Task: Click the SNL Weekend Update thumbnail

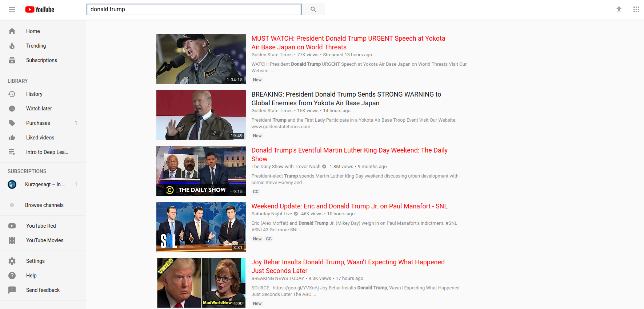Action: (x=201, y=227)
